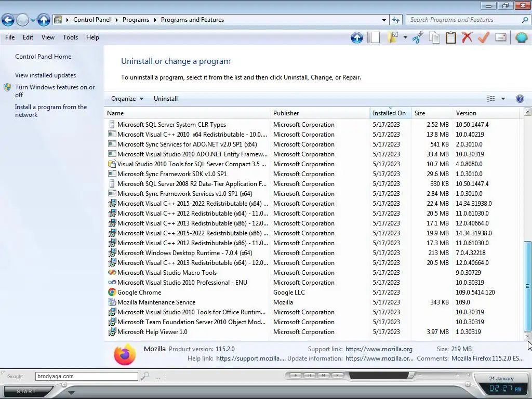Click the scrollbar up arrow
This screenshot has height=399, width=532.
point(528,112)
